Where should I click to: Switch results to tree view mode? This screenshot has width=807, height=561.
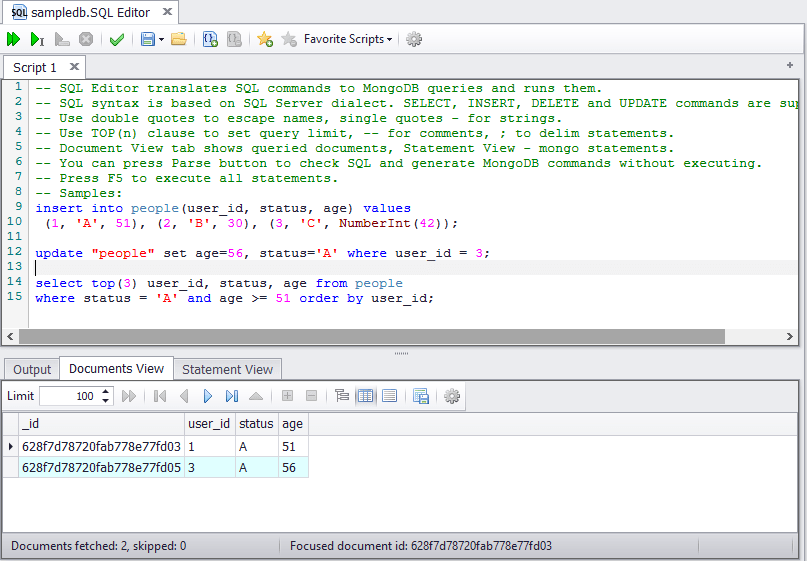pos(342,396)
